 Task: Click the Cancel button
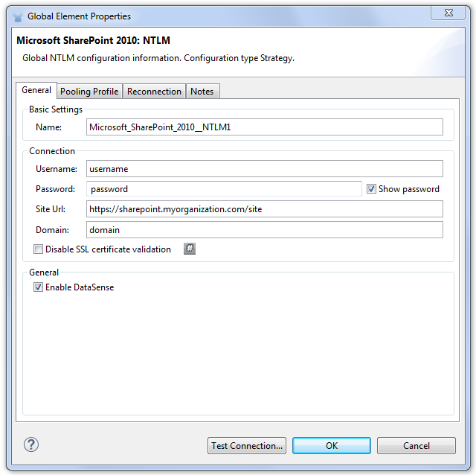416,445
